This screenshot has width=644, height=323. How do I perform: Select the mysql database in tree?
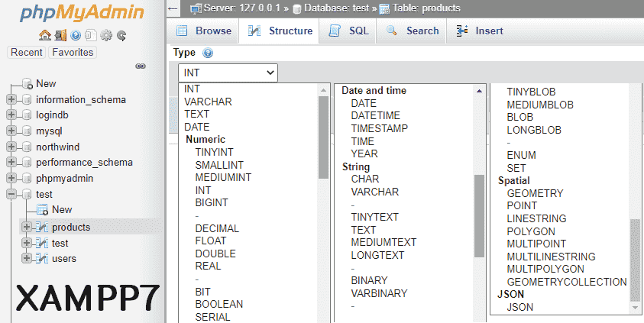(49, 131)
